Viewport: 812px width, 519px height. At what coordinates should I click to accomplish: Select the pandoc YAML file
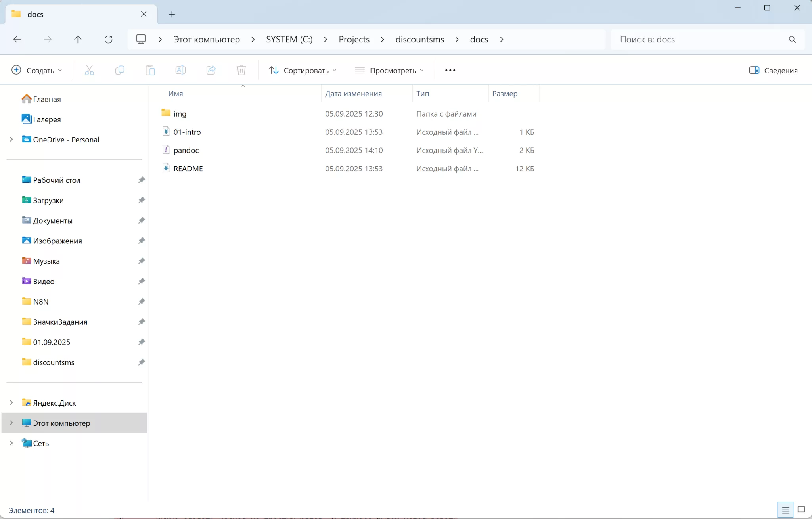point(186,150)
